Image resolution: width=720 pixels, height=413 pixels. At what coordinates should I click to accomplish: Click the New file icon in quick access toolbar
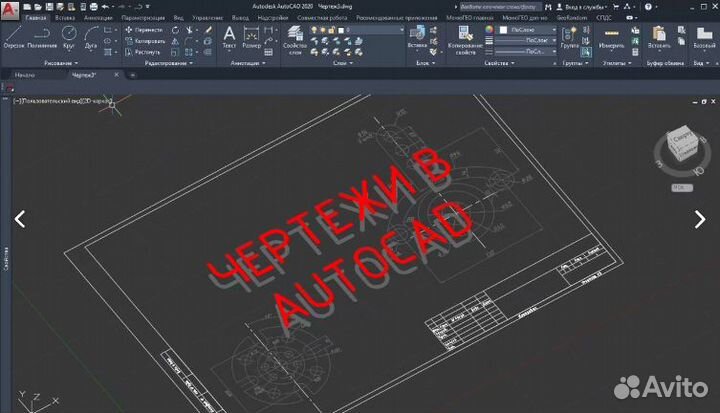pos(28,7)
